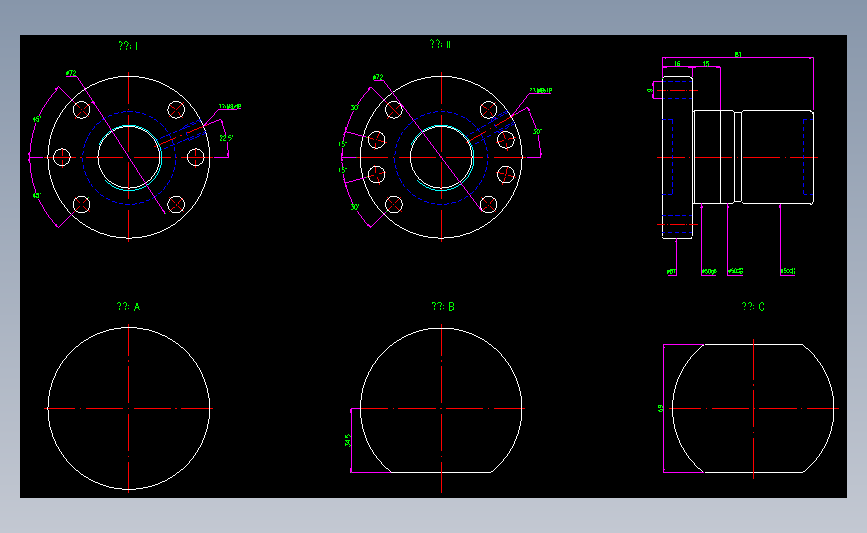Click the "??: I" view title
Viewport: 867px width, 533px height.
[x=128, y=46]
